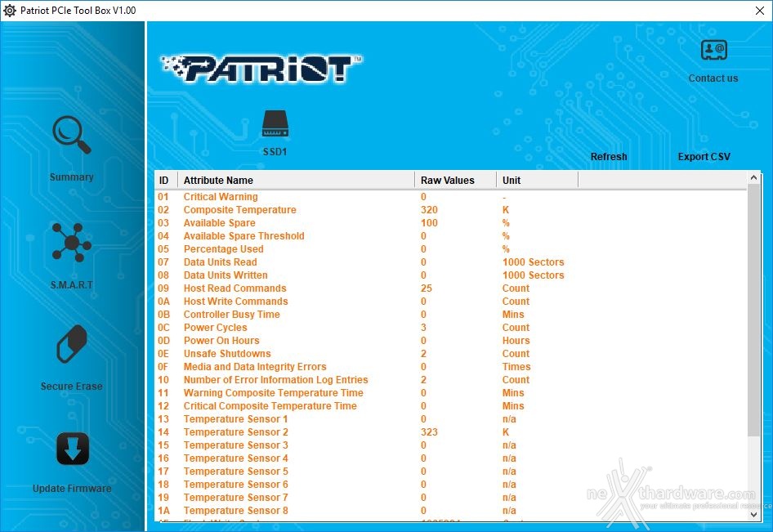Select the Composite Temperature row
773x532 pixels.
450,209
